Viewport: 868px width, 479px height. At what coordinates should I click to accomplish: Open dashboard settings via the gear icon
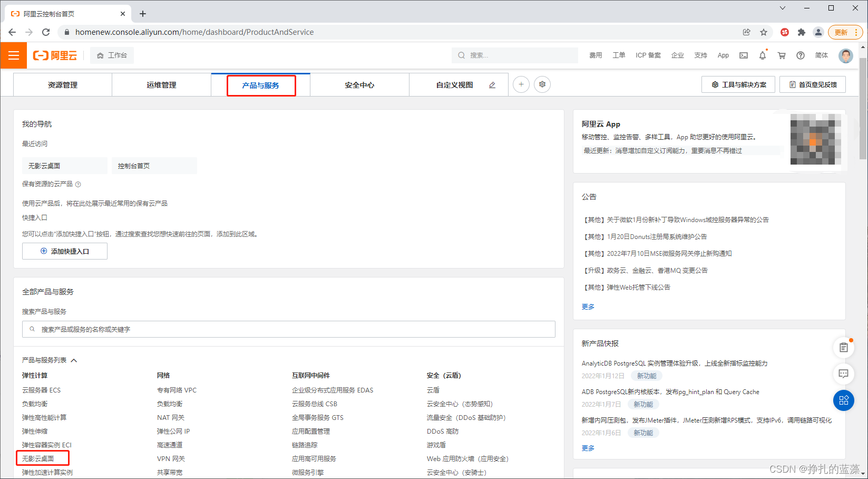click(x=542, y=84)
